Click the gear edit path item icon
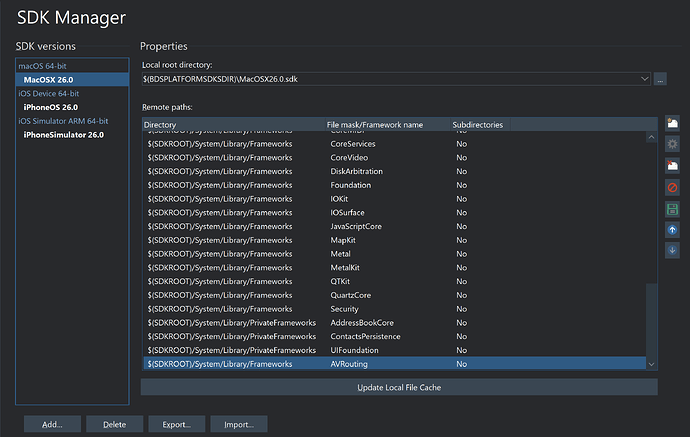 pos(672,144)
